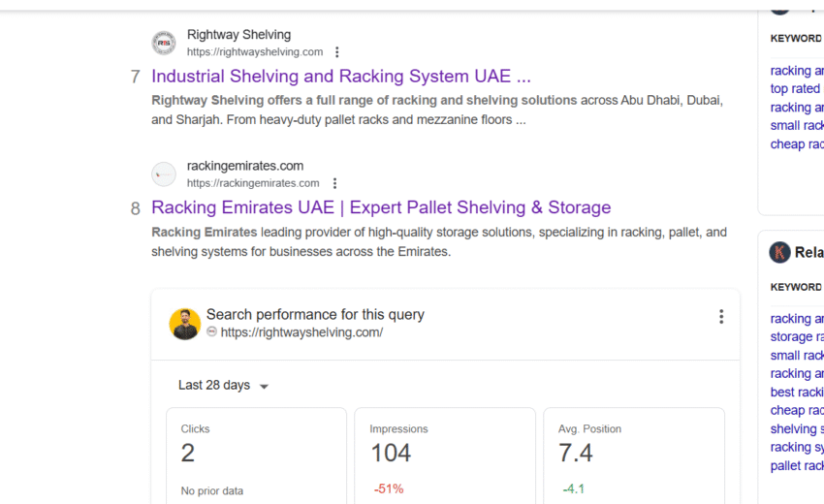Expand the Last 28 days dropdown
The width and height of the screenshot is (824, 504).
point(223,386)
